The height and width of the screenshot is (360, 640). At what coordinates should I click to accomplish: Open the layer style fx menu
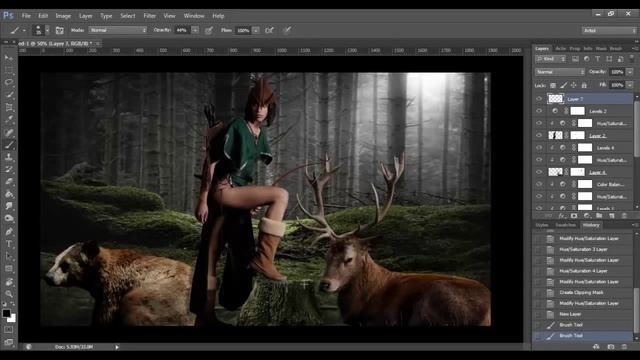point(562,216)
